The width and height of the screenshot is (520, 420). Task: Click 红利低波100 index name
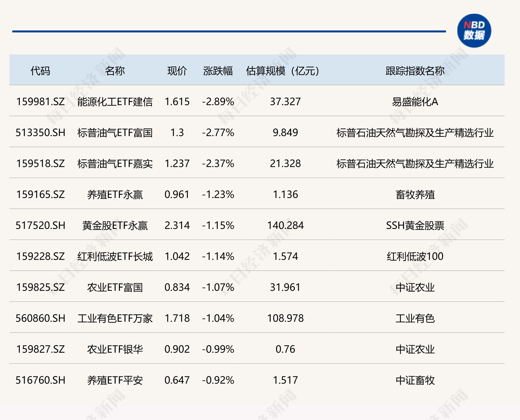[x=415, y=256]
